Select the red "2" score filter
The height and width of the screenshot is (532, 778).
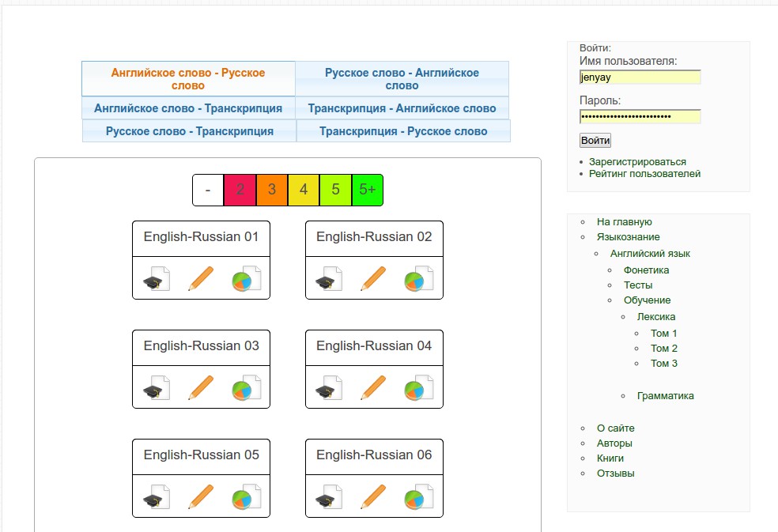pos(240,190)
